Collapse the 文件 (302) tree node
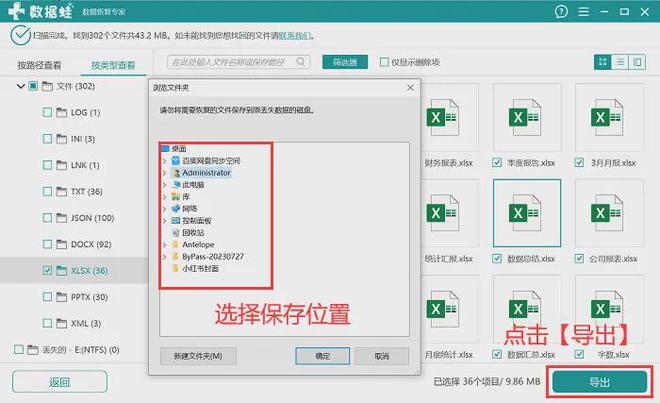The width and height of the screenshot is (660, 403). pos(21,86)
